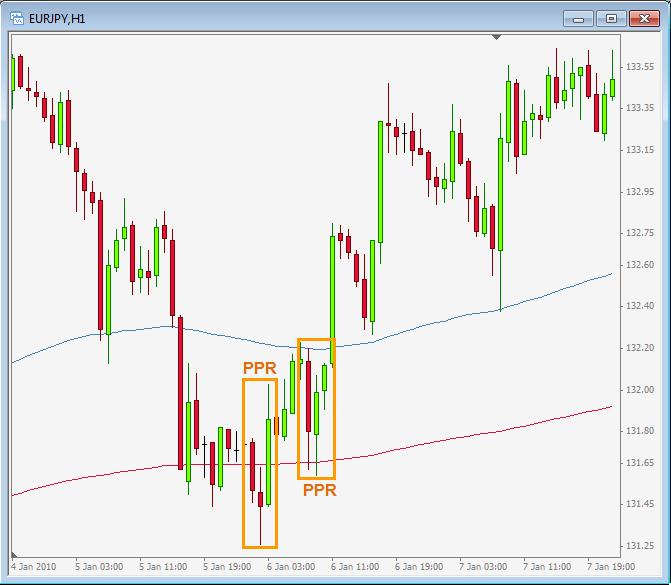This screenshot has height=585, width=671.
Task: Maximize the EURJPY chart window
Action: pos(611,19)
